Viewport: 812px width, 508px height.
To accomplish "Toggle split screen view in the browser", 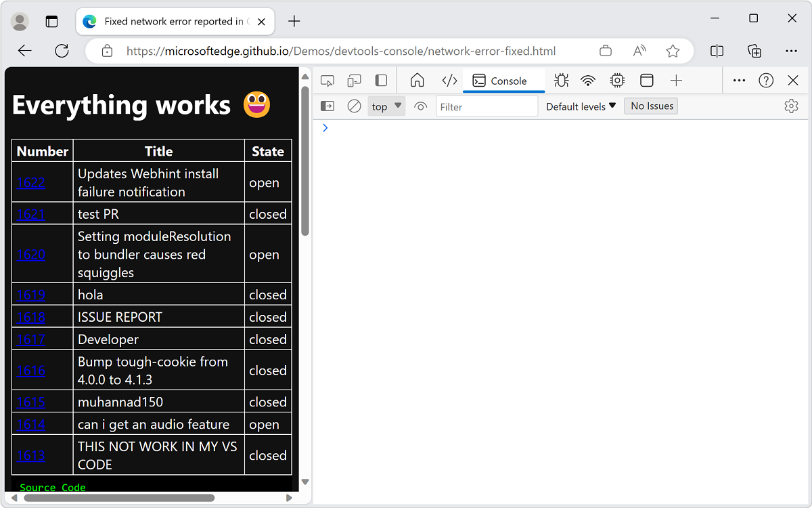I will (717, 50).
